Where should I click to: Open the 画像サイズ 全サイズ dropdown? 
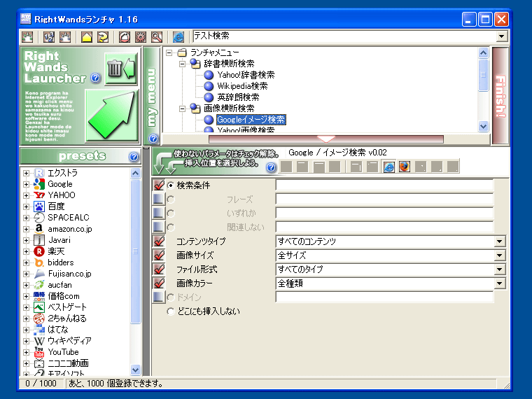coord(499,255)
